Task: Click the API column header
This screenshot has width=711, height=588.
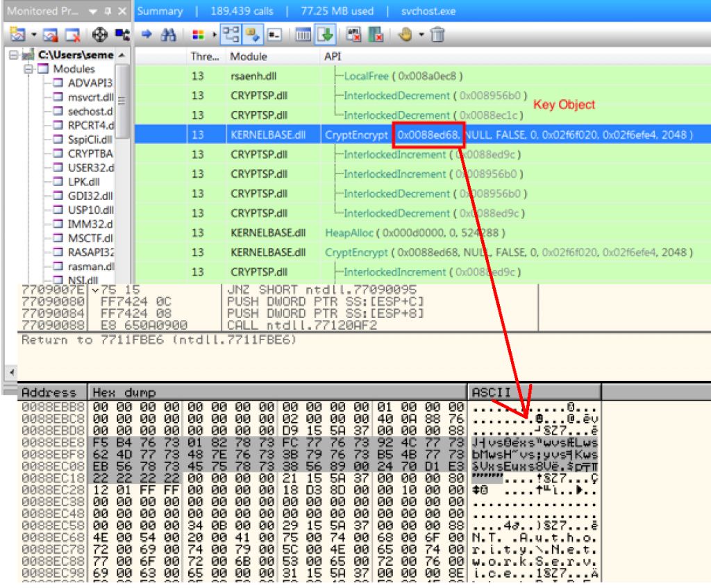Action: (x=333, y=56)
